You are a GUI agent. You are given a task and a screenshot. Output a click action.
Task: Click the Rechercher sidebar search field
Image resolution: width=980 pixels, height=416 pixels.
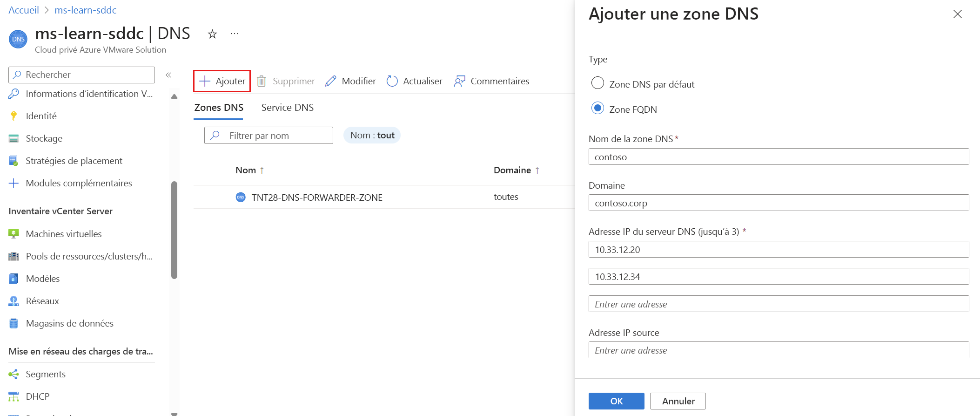[81, 75]
